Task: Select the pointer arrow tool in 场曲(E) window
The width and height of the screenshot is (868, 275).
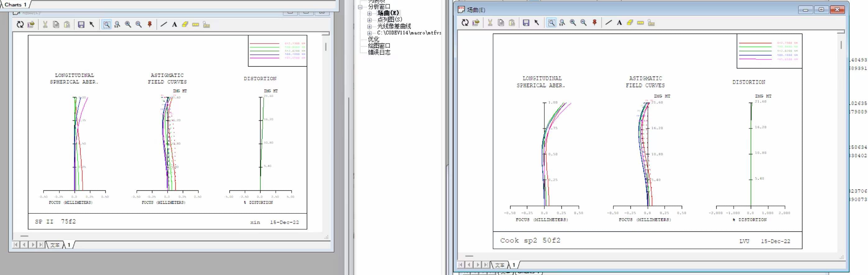Action: (536, 23)
